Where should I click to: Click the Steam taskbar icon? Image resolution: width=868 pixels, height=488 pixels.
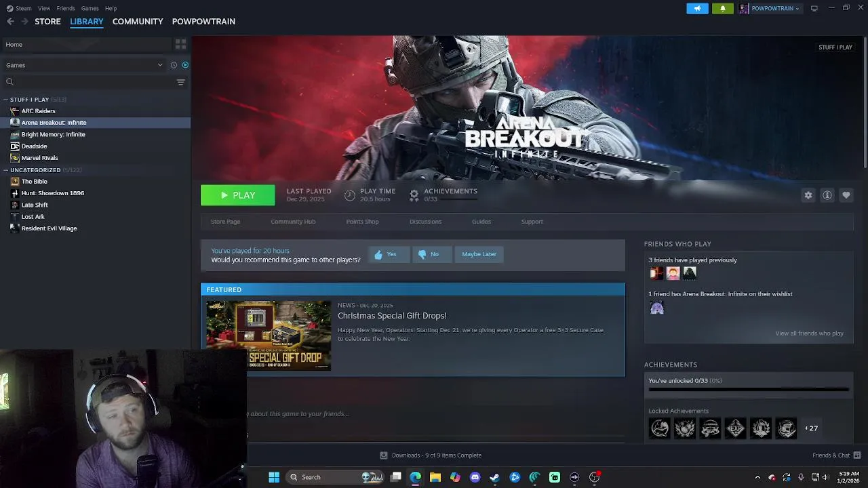coord(494,477)
